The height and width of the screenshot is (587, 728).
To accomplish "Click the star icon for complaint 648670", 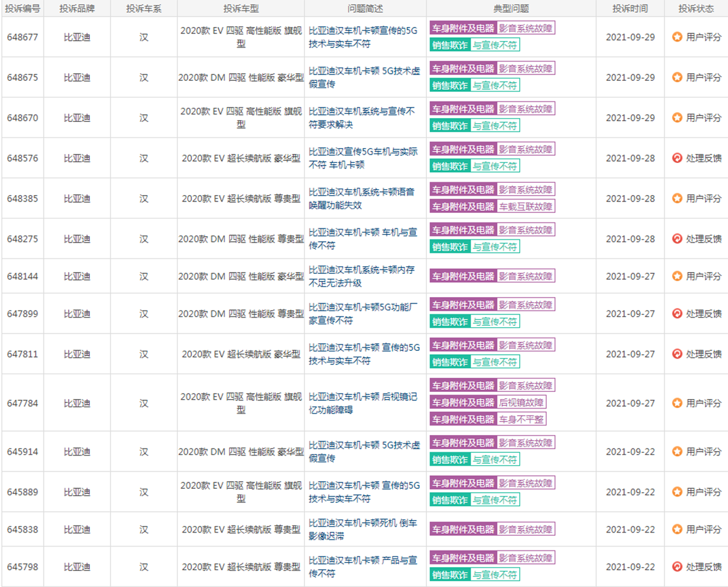I will point(677,118).
